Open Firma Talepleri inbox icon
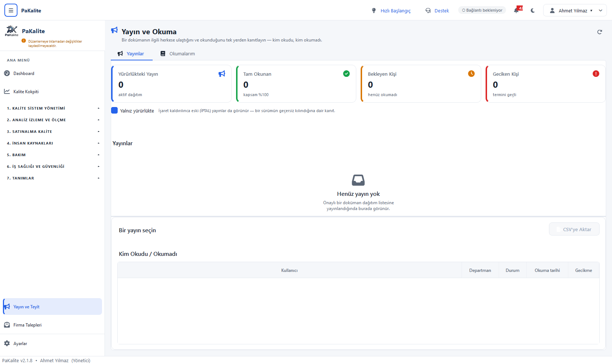Viewport: 612px width, 364px height. coord(7,325)
